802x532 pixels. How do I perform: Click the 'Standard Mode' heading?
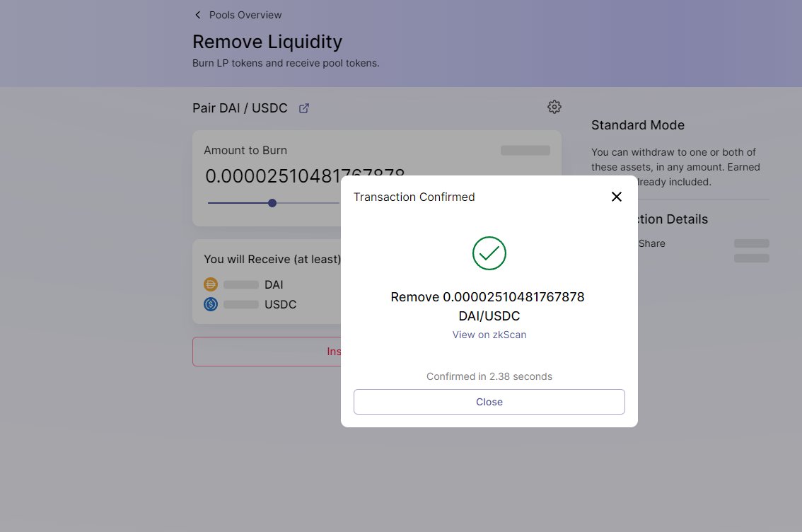(638, 125)
